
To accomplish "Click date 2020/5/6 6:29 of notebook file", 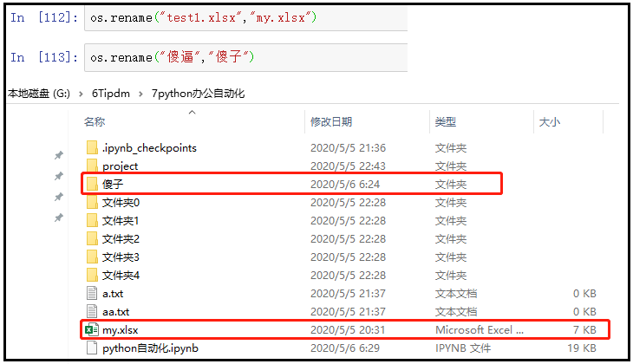I will tap(345, 348).
